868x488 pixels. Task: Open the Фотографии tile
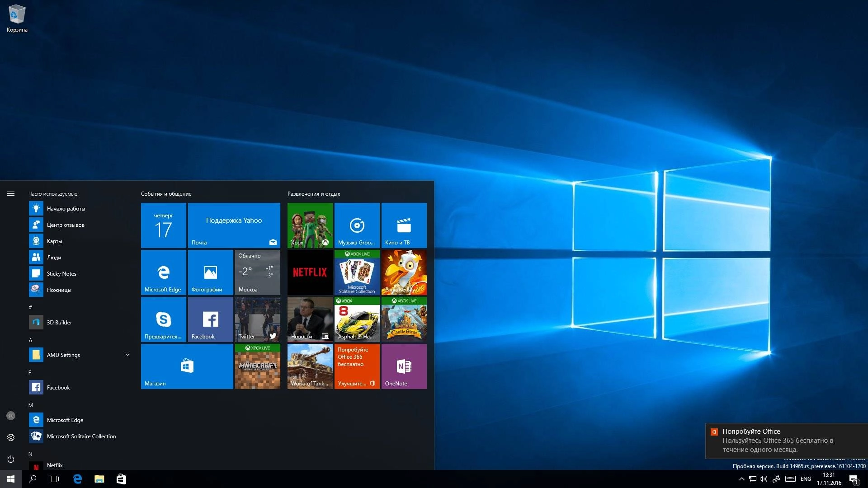point(211,272)
